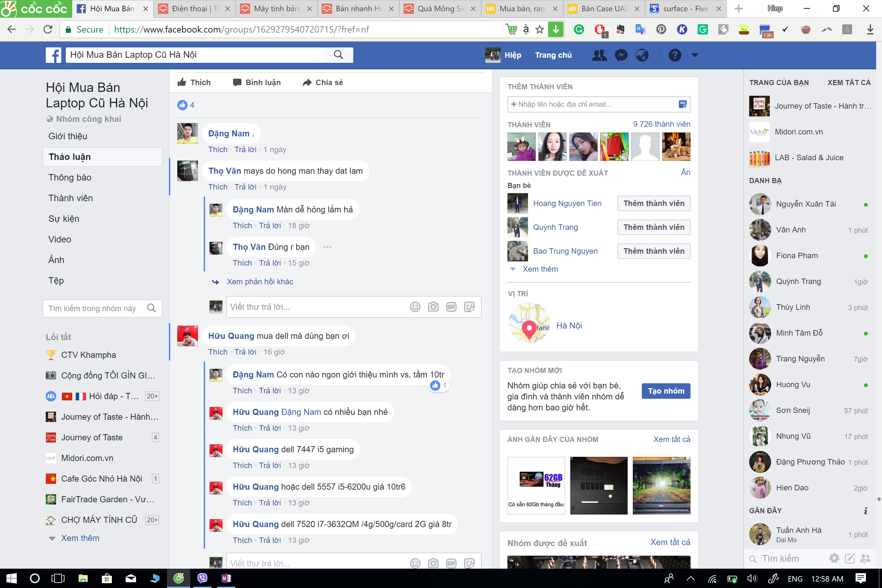The width and height of the screenshot is (882, 588).
Task: Bookmark page with the star icon
Action: (x=540, y=29)
